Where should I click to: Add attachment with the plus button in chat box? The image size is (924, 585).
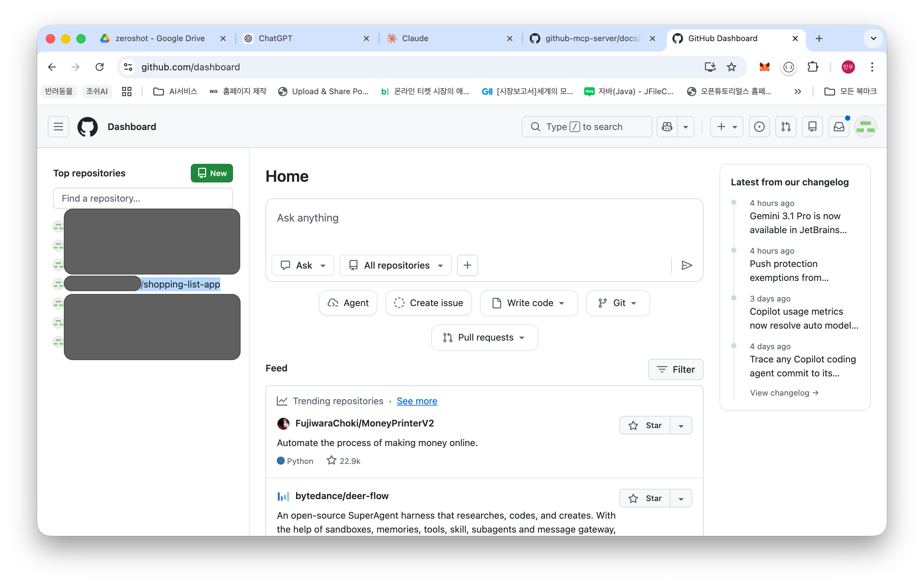(x=467, y=265)
